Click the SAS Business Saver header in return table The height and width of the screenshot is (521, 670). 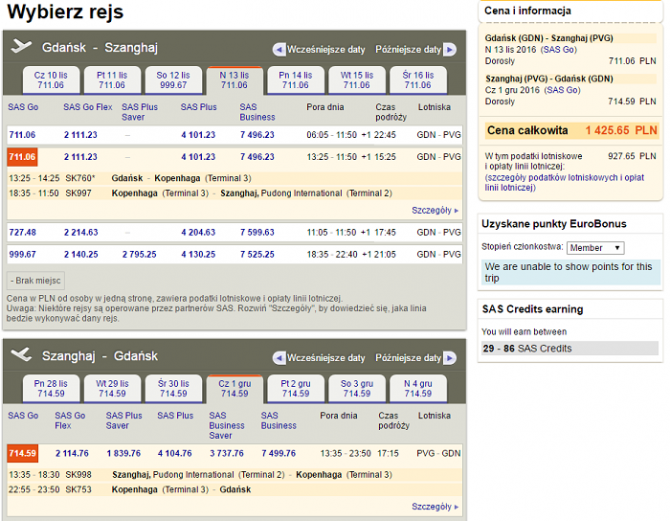coord(226,426)
